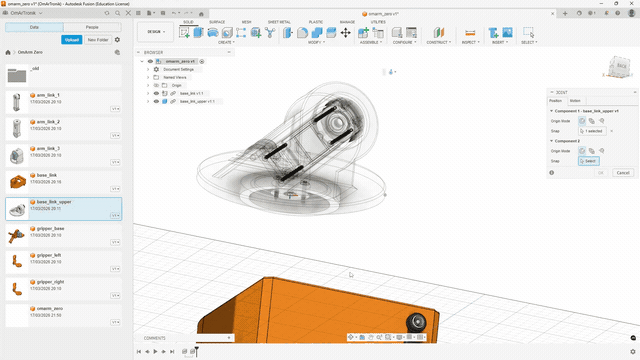
Task: Switch to PLASTIC ribbon tab
Action: 316,22
